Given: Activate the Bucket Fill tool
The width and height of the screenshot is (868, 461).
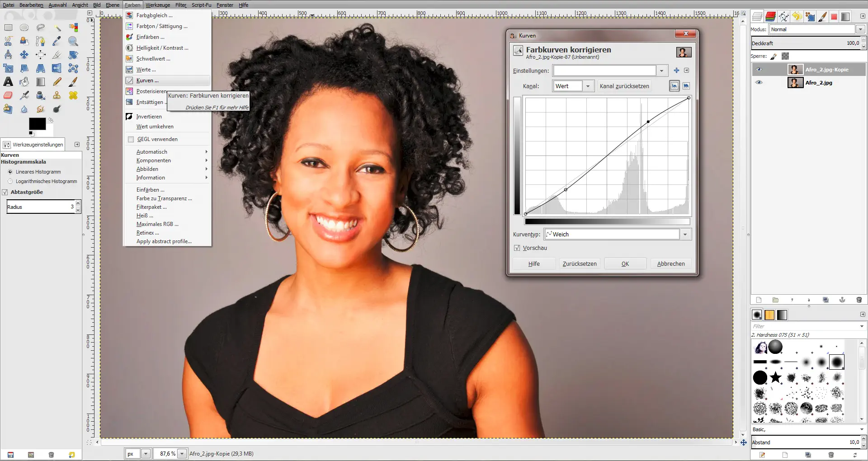Looking at the screenshot, I should [24, 82].
